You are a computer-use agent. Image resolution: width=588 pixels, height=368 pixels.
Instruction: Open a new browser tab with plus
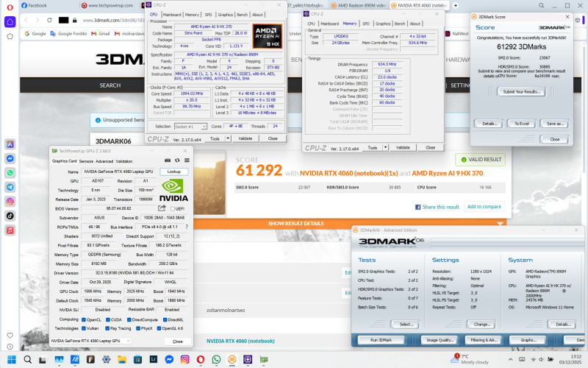(456, 6)
